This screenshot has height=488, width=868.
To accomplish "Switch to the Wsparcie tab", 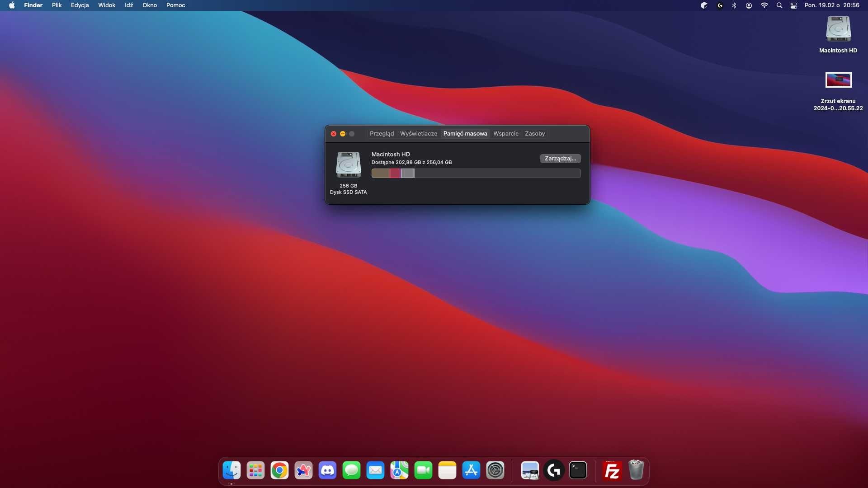I will [x=506, y=134].
